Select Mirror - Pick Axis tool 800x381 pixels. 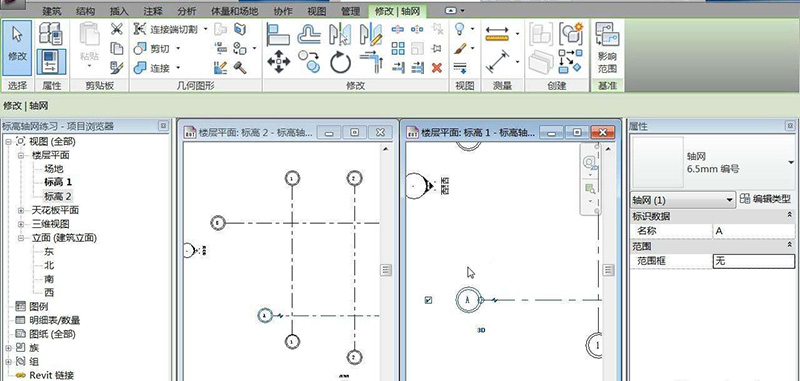click(x=339, y=35)
